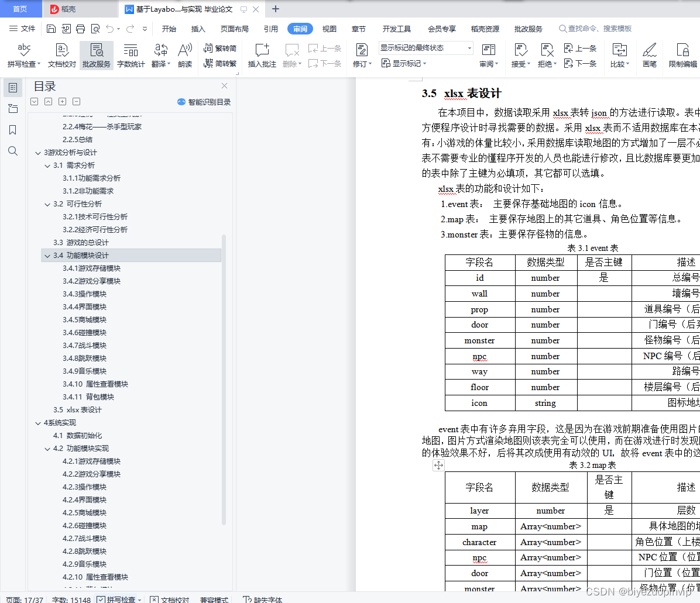700x603 pixels.
Task: Open restrict editing (限制编辑)
Action: tap(682, 56)
